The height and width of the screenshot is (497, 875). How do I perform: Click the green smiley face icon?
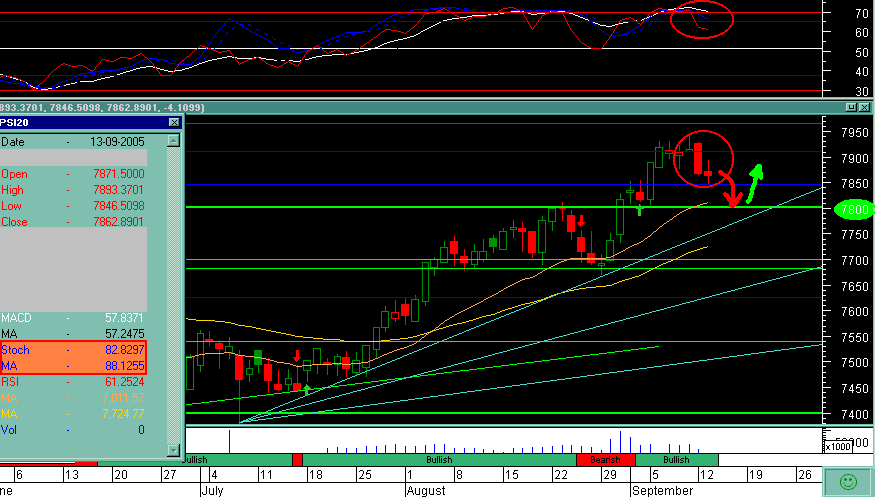(x=848, y=481)
